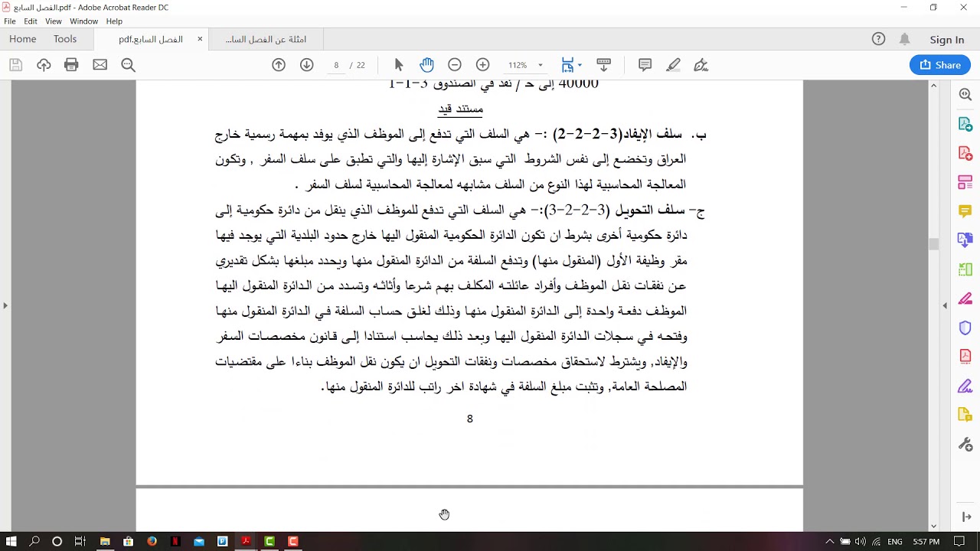Switch to the امثلة عن الفصل document tab
Viewport: 980px width, 551px height.
(266, 40)
